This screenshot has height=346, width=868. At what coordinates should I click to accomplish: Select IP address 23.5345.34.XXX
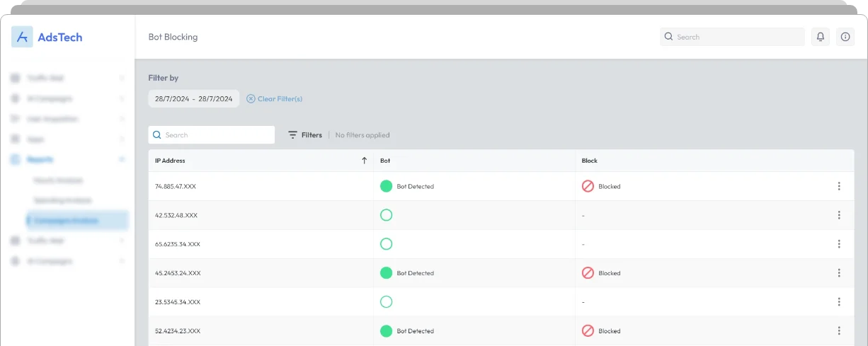pos(178,302)
